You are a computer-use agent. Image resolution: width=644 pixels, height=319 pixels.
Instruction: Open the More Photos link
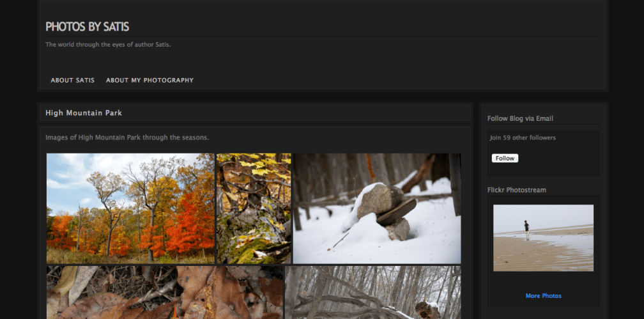click(x=543, y=296)
